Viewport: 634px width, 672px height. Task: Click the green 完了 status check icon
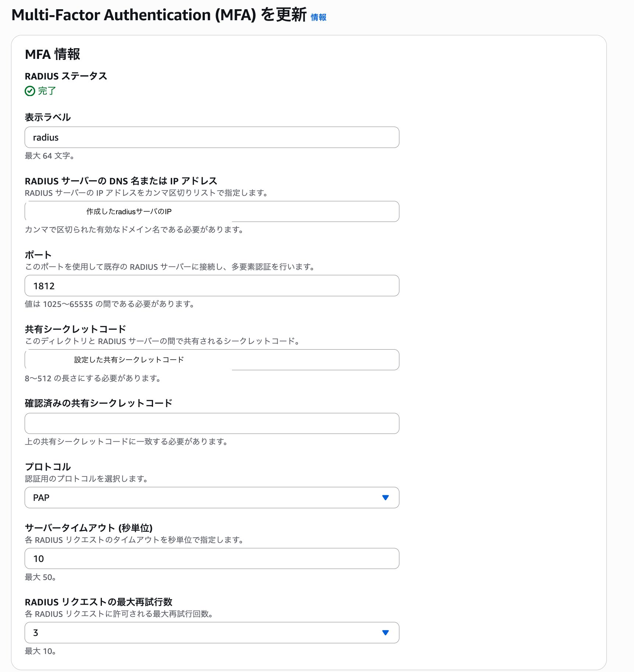pyautogui.click(x=30, y=91)
